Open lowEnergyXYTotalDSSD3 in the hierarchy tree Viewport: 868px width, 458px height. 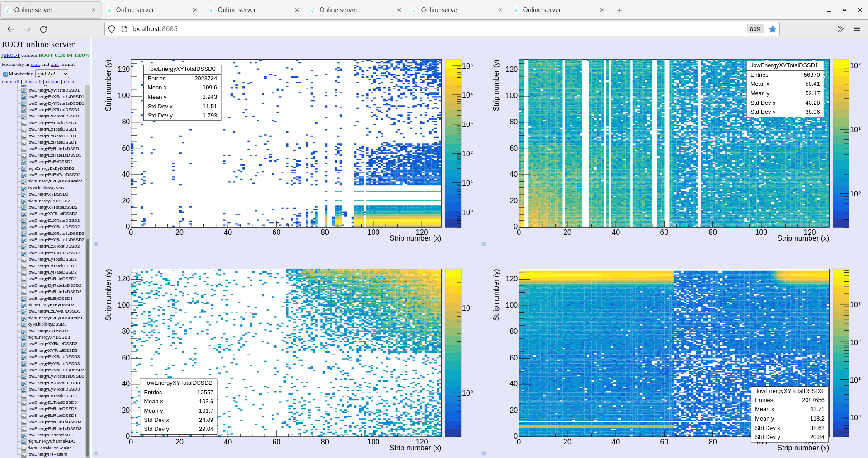coord(52,351)
